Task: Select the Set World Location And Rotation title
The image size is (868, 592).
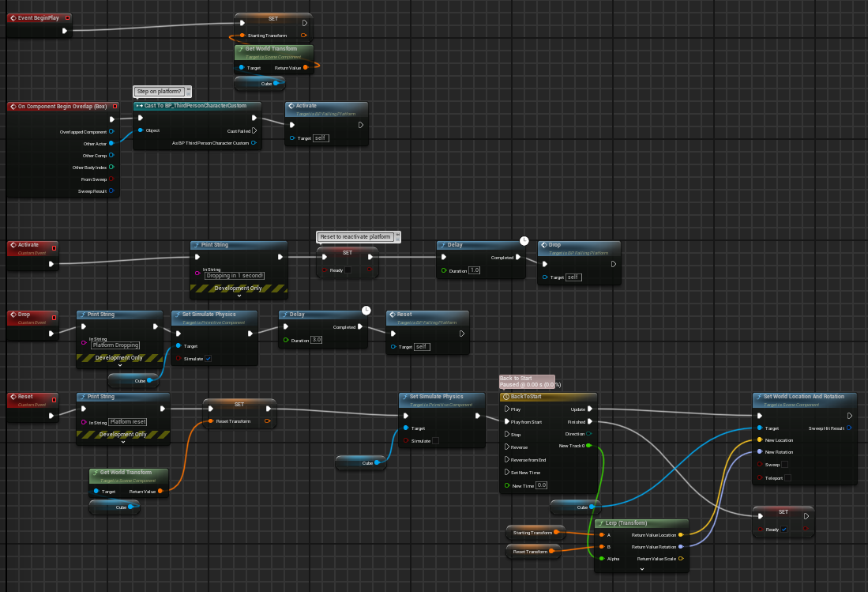Action: [804, 397]
